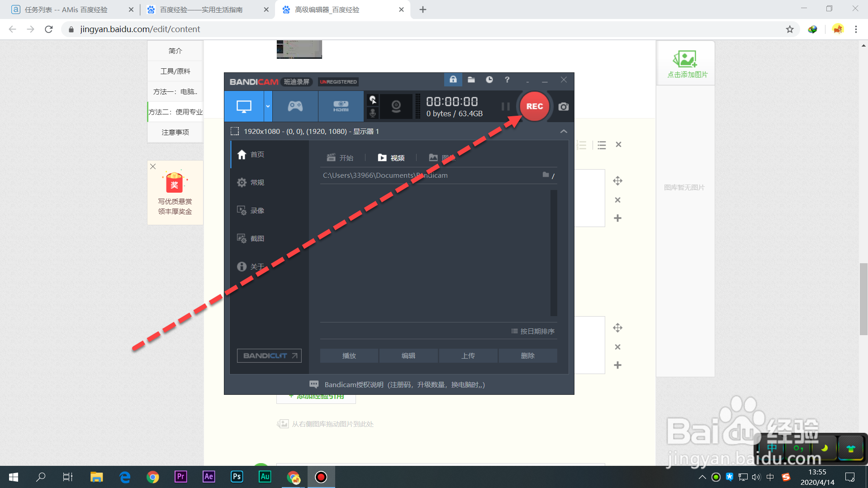This screenshot has width=868, height=488.
Task: Toggle microphone recording icon
Action: 373,113
